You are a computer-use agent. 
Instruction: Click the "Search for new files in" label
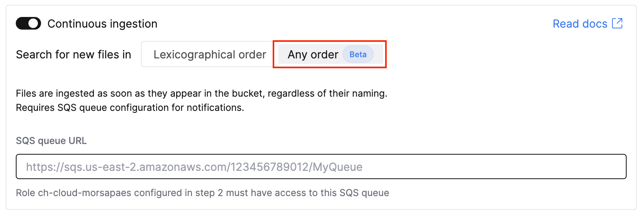pos(73,54)
